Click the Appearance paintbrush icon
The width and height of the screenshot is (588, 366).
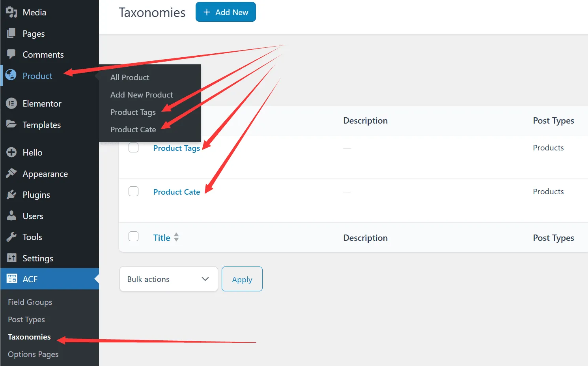coord(11,173)
